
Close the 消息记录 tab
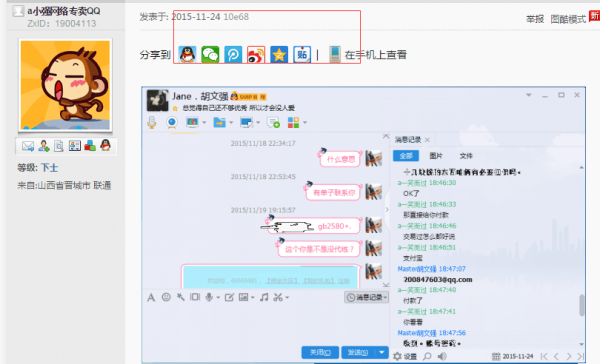pyautogui.click(x=427, y=140)
